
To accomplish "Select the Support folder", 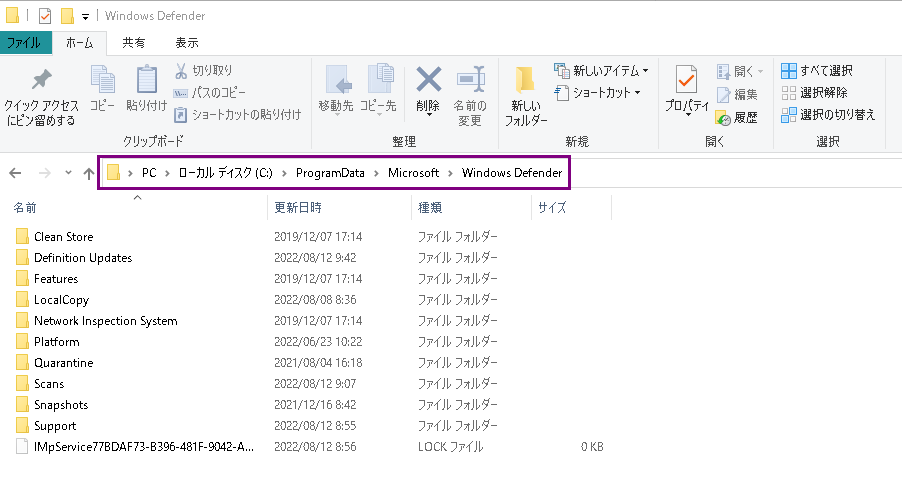I will coord(55,426).
